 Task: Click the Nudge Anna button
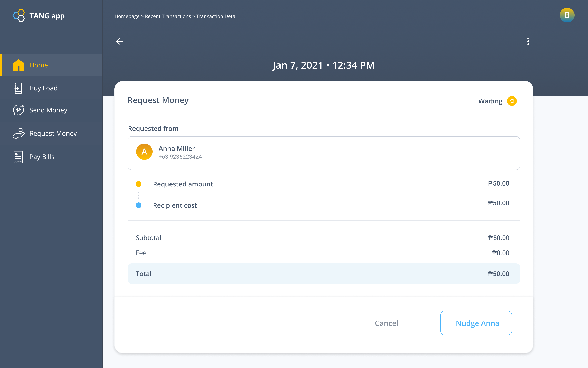476,323
